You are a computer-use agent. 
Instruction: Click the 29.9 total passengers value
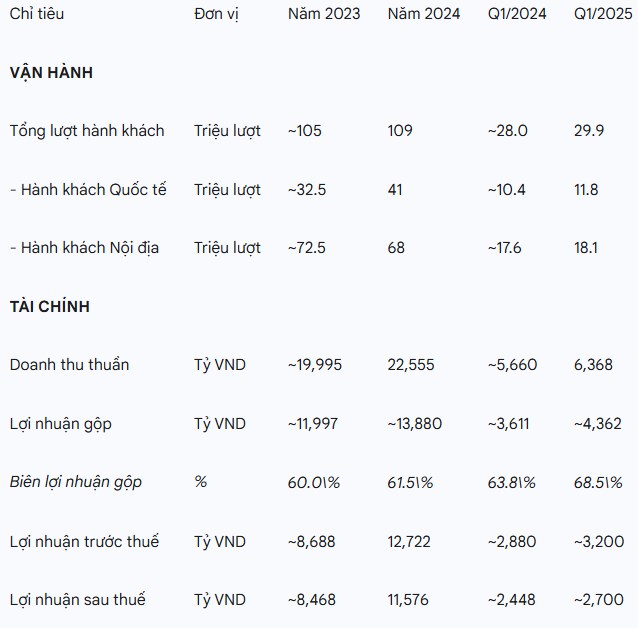(x=589, y=131)
